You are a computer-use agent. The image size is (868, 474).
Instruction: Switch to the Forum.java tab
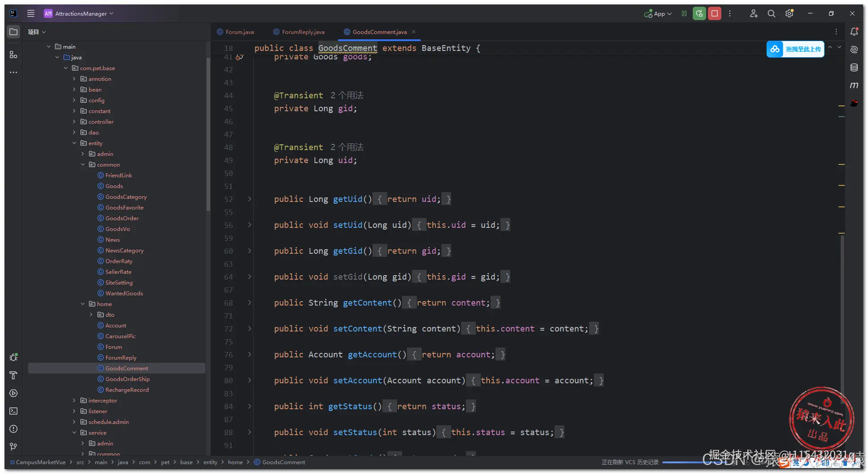[x=236, y=32]
